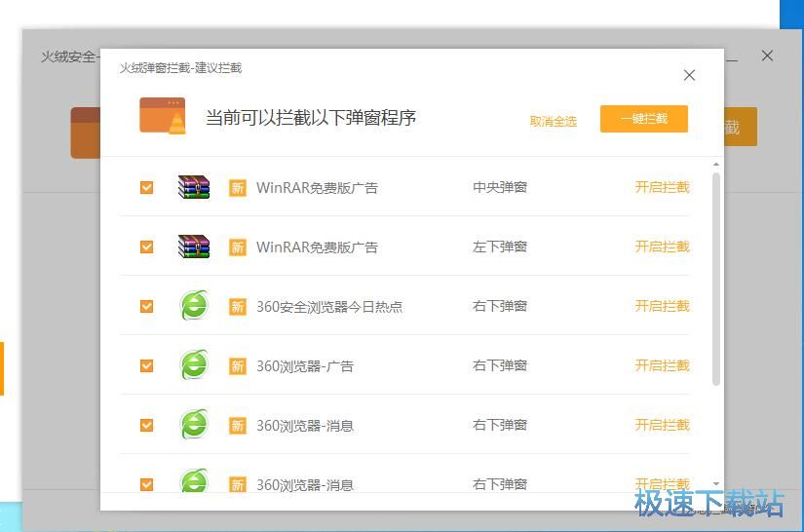Click 360 browser icon beside 360浏览器-广告
The width and height of the screenshot is (804, 532).
click(x=194, y=365)
